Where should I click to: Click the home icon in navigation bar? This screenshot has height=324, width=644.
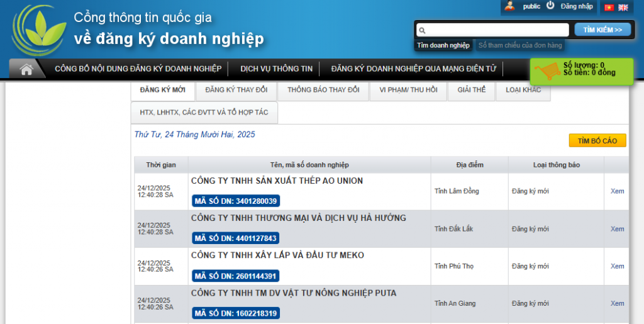click(x=26, y=69)
